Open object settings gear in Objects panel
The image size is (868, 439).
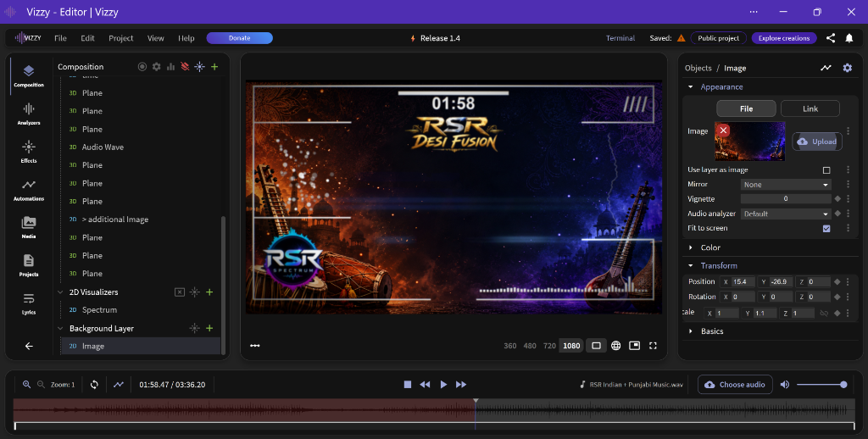click(848, 68)
